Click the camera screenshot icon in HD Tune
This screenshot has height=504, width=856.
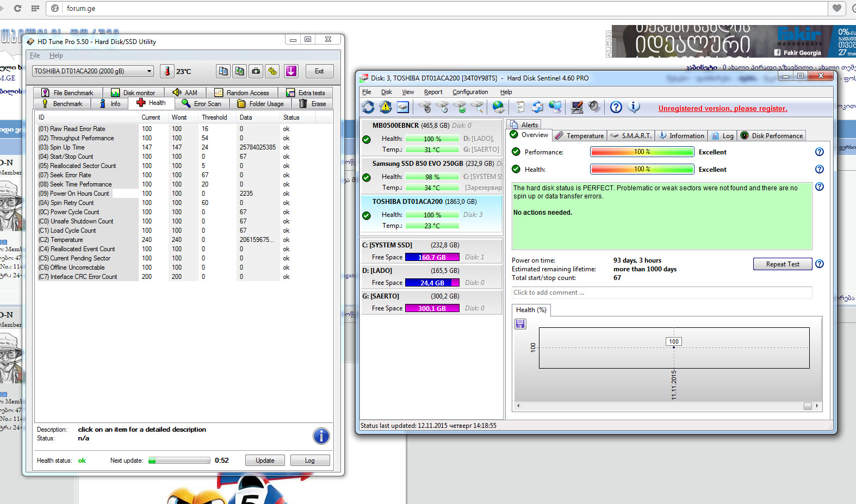[x=256, y=71]
